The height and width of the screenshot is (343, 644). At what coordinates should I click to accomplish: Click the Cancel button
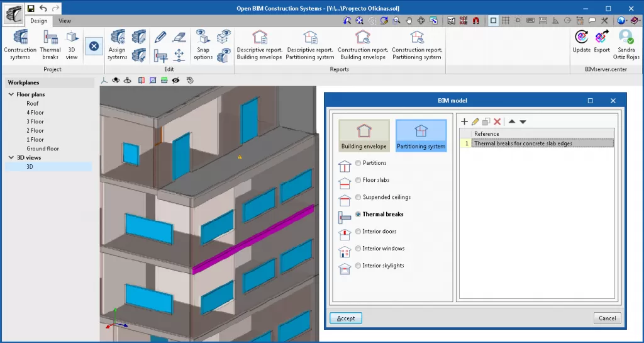(607, 318)
